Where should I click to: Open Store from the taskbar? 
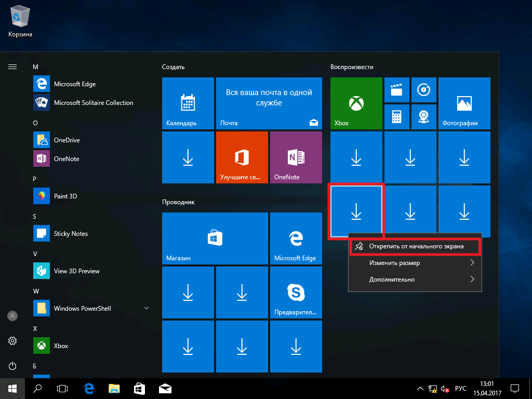point(139,389)
